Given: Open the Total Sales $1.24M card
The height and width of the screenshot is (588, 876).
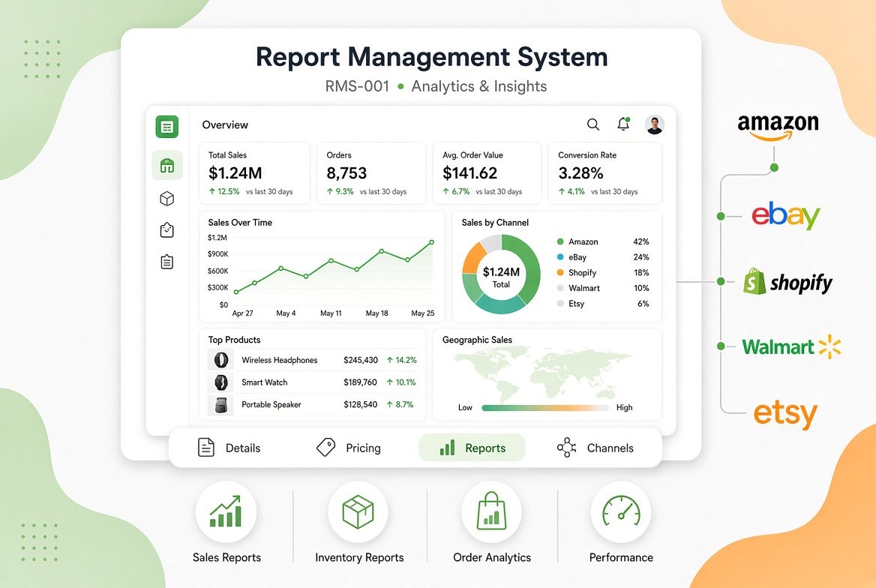Looking at the screenshot, I should coord(254,173).
